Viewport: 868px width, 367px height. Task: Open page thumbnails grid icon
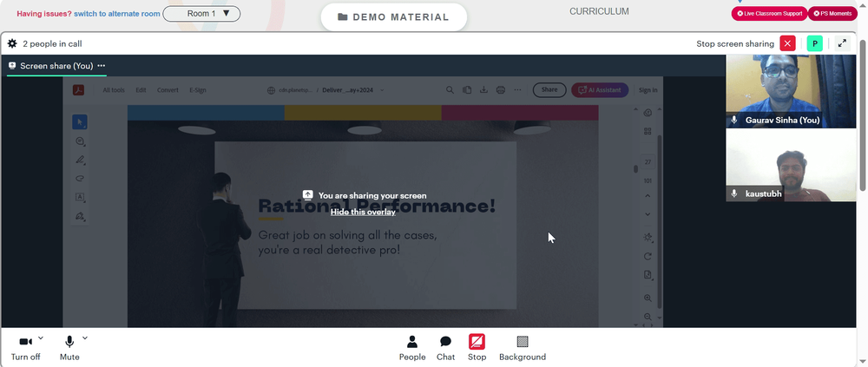click(x=648, y=131)
